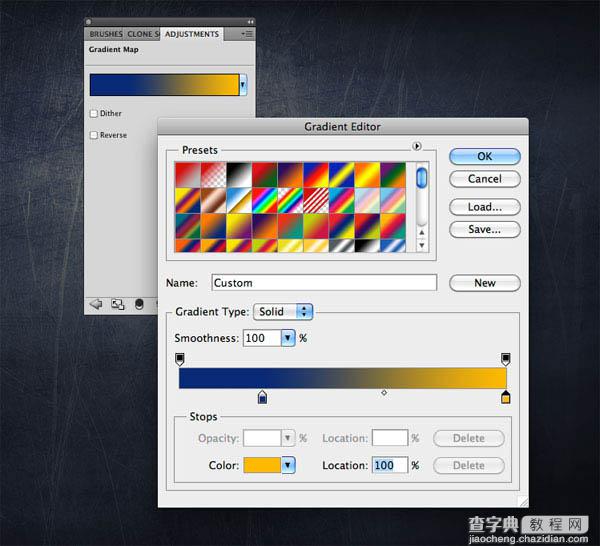
Task: Click the Smoothness input field
Action: click(x=262, y=338)
